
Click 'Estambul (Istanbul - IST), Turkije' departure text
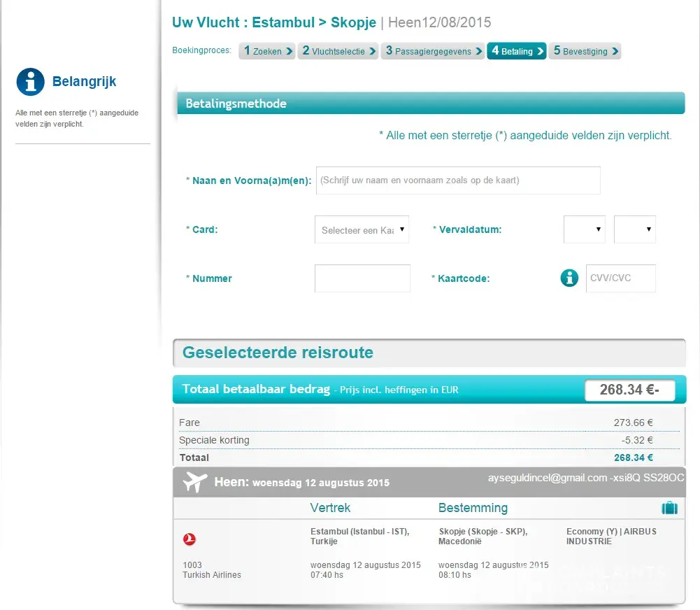click(x=360, y=536)
